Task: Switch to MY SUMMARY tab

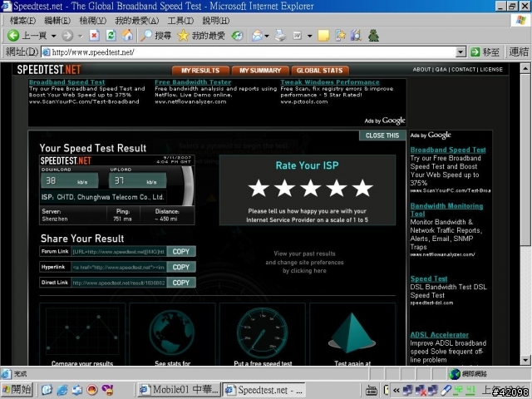Action: (x=260, y=70)
